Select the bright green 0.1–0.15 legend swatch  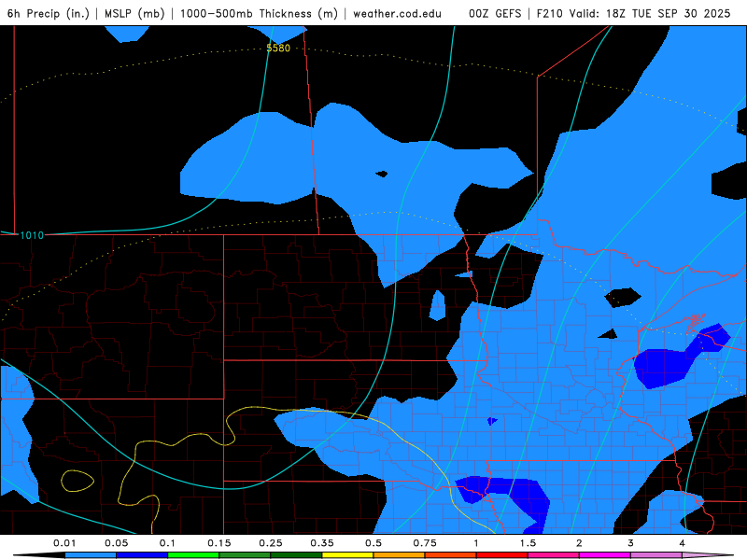tap(193, 555)
